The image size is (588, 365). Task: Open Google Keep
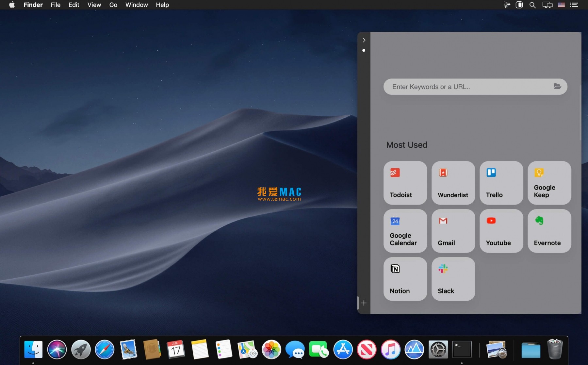tap(549, 182)
